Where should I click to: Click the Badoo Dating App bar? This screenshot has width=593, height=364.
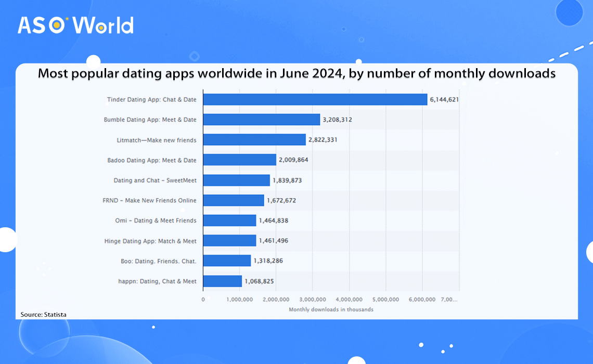239,160
